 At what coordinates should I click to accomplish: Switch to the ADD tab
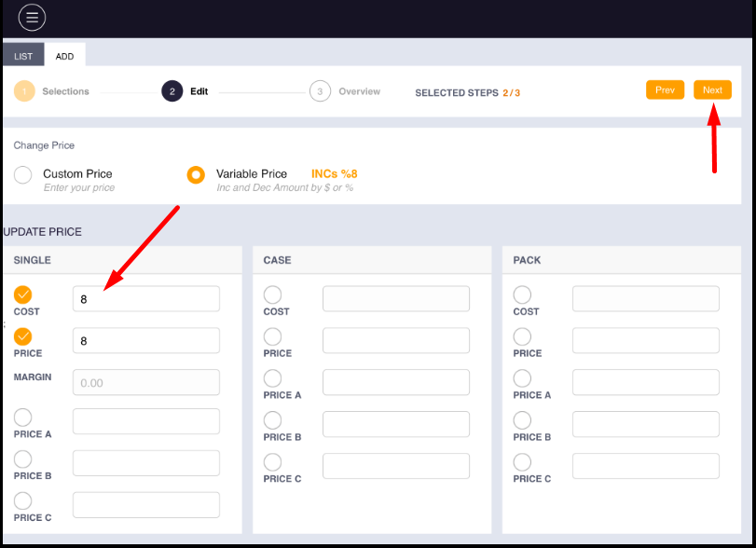click(x=64, y=56)
